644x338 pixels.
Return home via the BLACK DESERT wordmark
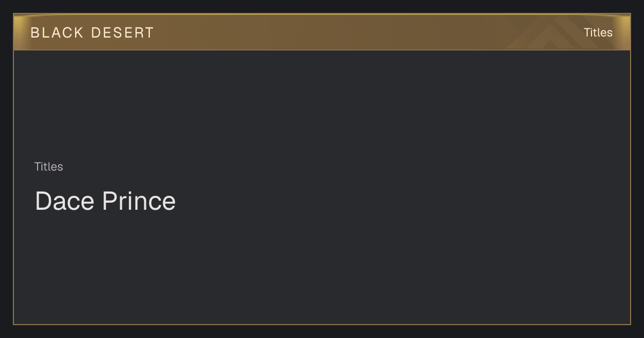tap(92, 33)
